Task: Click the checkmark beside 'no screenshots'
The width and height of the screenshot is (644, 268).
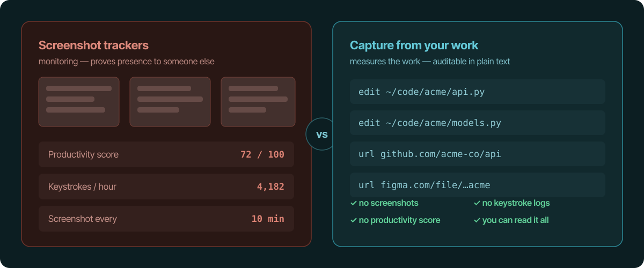Action: point(353,203)
